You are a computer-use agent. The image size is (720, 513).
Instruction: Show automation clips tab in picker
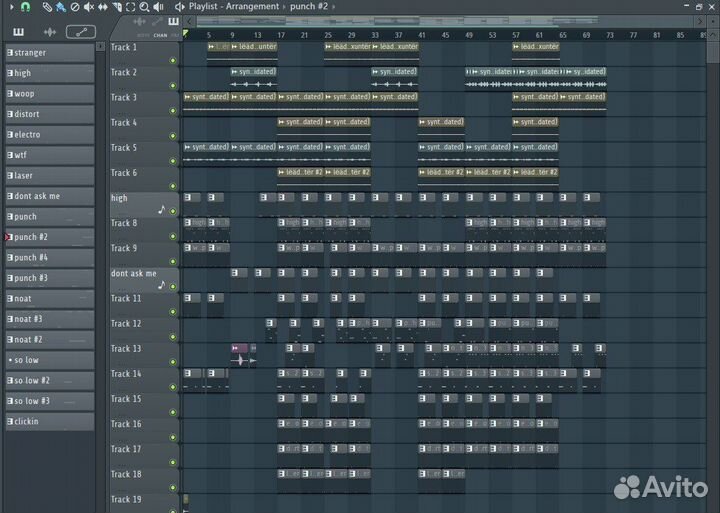(82, 32)
